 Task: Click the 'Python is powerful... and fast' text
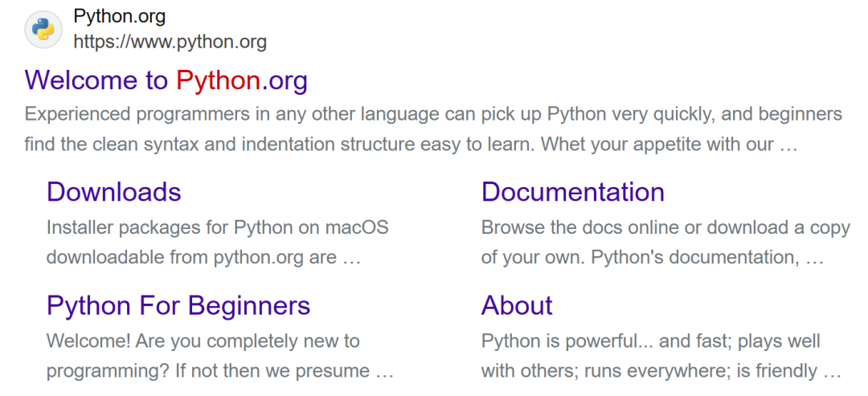point(650,341)
